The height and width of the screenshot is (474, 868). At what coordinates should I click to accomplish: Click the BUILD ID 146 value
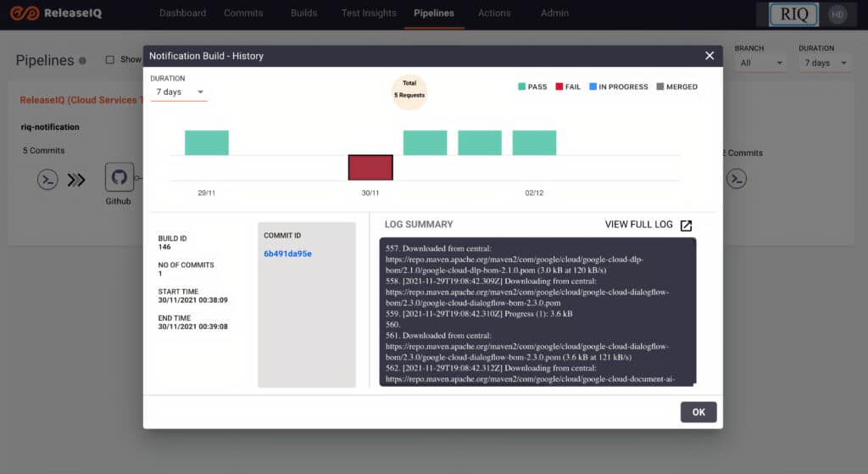click(164, 247)
